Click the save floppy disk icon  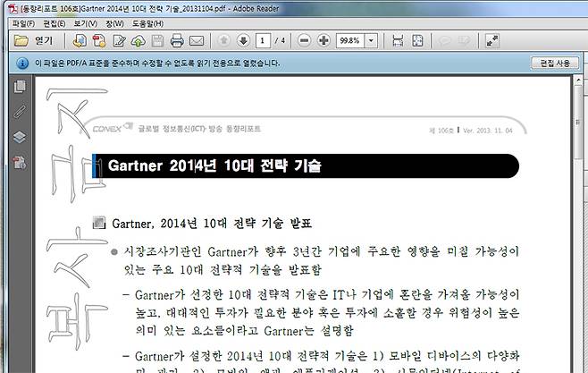[157, 40]
